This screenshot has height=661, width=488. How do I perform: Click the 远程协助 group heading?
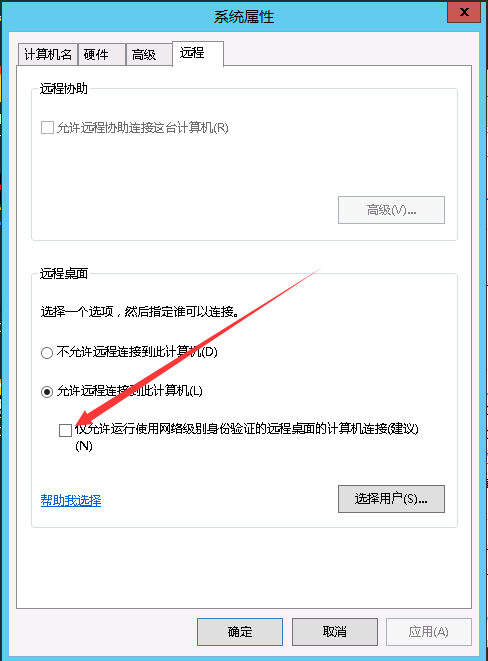click(x=64, y=89)
